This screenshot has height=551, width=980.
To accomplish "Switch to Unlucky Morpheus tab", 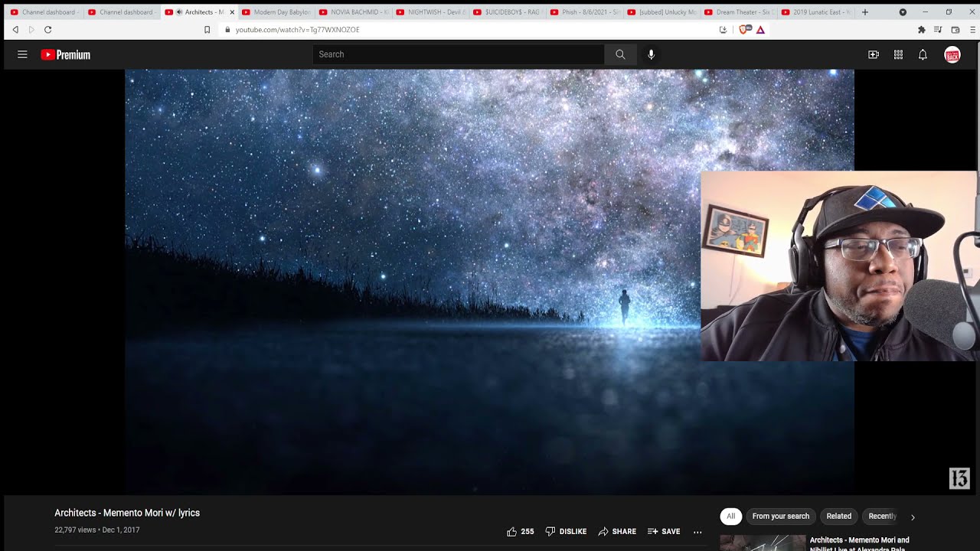I will click(x=662, y=12).
